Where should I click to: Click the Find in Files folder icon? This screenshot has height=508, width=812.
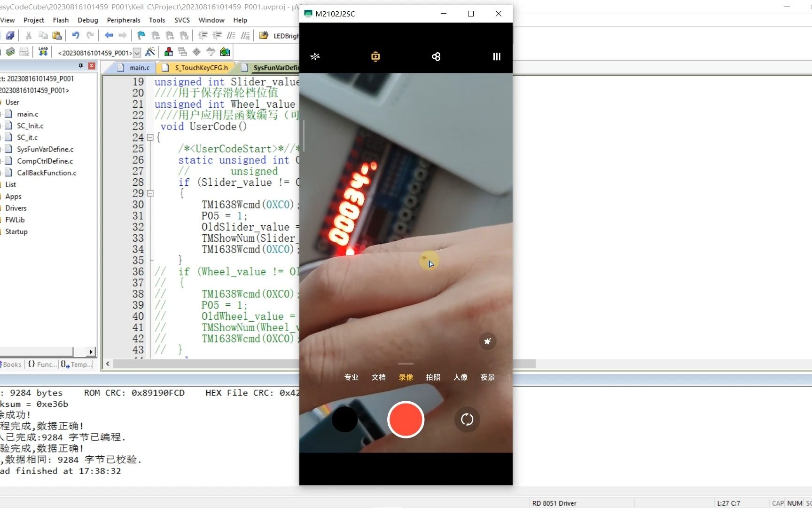[x=264, y=35]
